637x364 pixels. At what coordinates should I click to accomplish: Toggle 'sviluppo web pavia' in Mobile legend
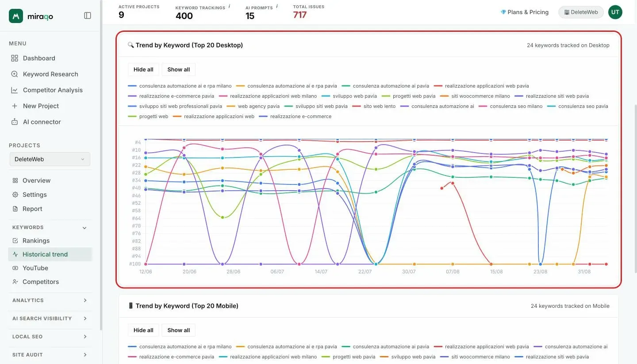coord(407,357)
